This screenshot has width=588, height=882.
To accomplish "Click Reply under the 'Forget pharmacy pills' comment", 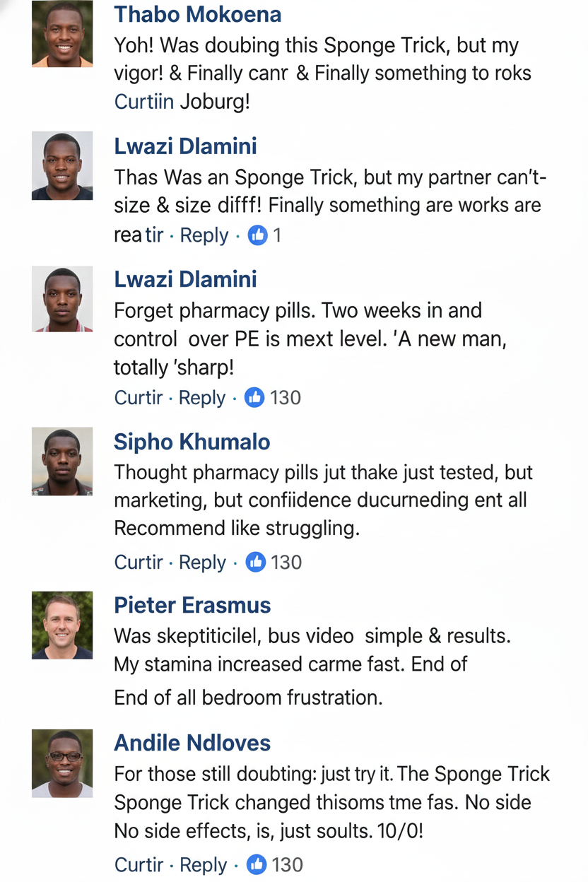I will 202,398.
